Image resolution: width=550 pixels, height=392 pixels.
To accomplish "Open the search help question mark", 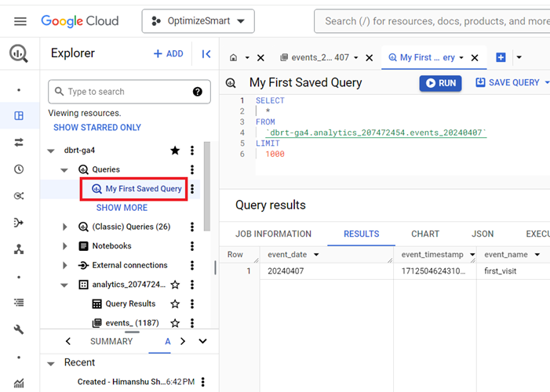I will click(198, 92).
